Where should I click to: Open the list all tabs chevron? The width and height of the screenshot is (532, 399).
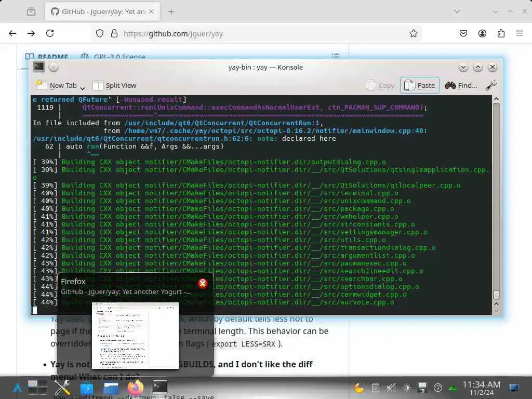tap(457, 11)
